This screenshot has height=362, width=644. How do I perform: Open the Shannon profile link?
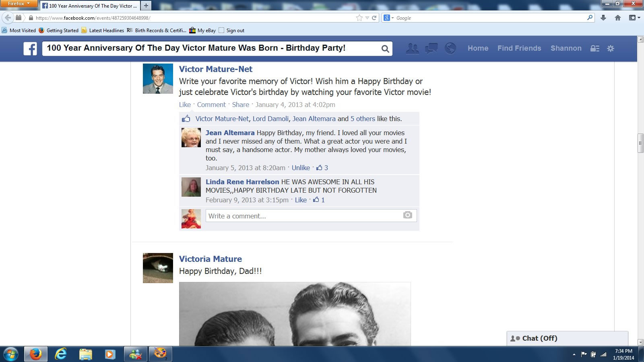click(566, 48)
